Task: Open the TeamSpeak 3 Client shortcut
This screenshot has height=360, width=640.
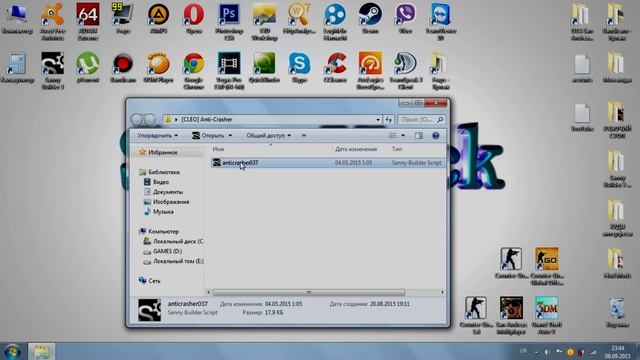Action: tap(405, 71)
